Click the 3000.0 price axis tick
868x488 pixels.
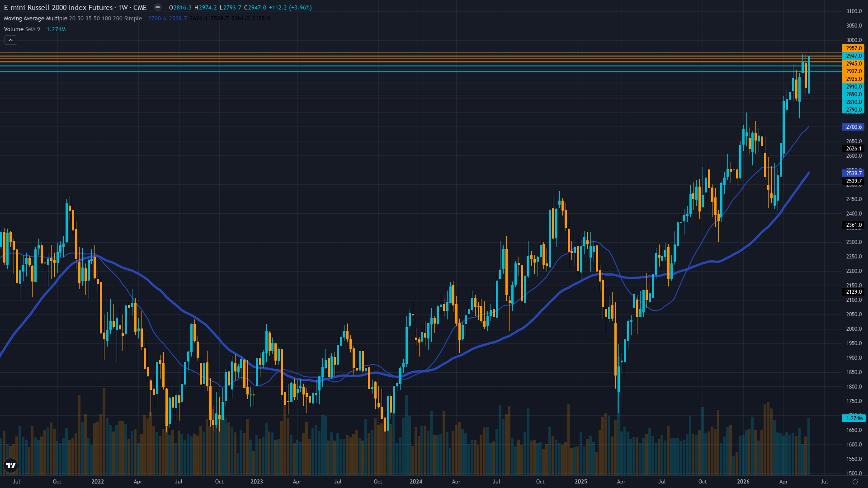(854, 40)
